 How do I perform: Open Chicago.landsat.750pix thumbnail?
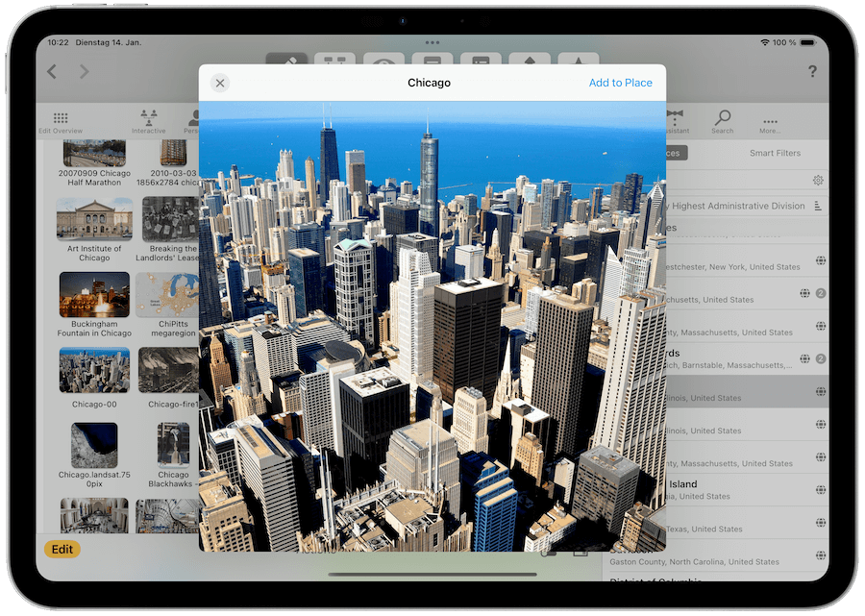[94, 445]
